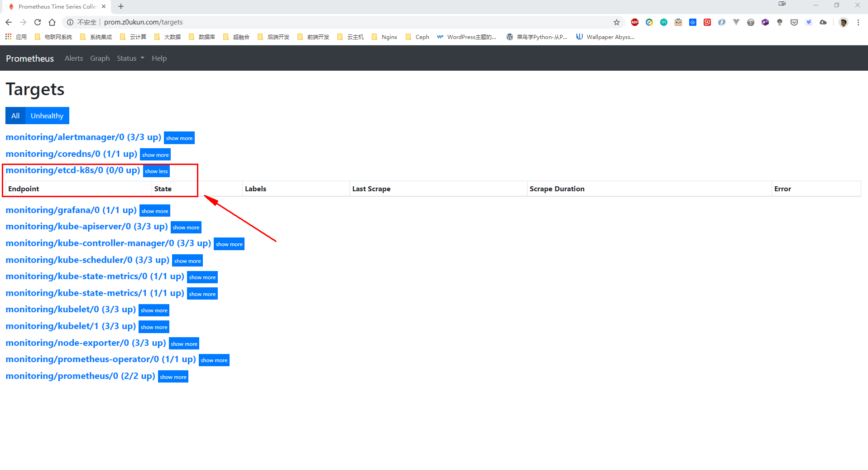Show more for prometheus-operator/0
Viewport: 868px width, 470px height.
click(214, 360)
